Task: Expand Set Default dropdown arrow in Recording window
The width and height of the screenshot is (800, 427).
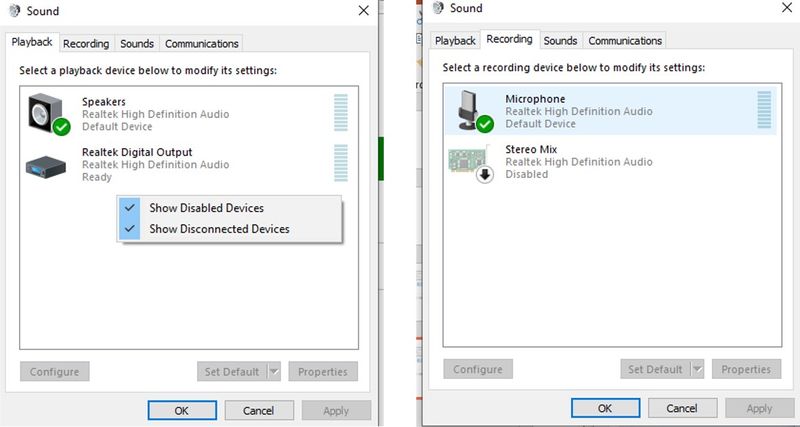Action: pos(697,369)
